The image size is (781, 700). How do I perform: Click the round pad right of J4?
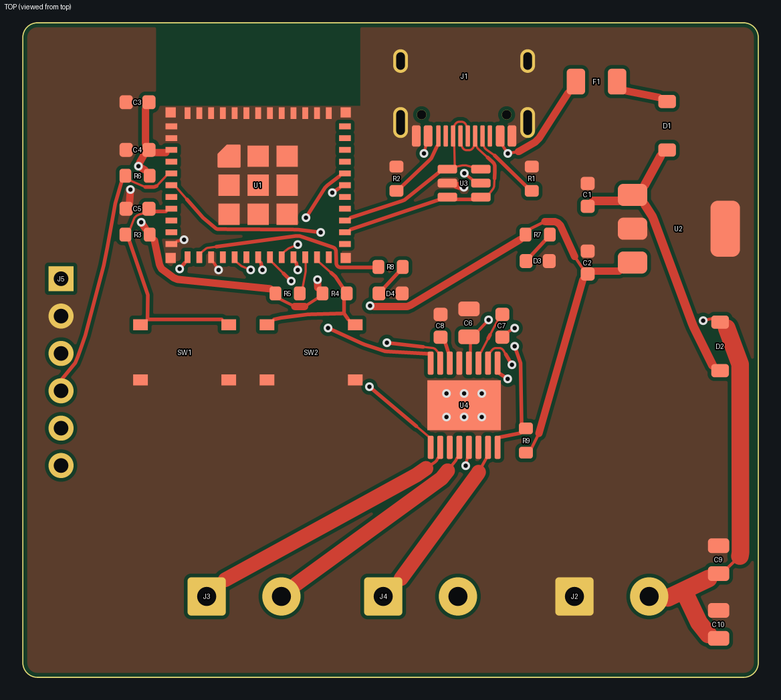458,596
